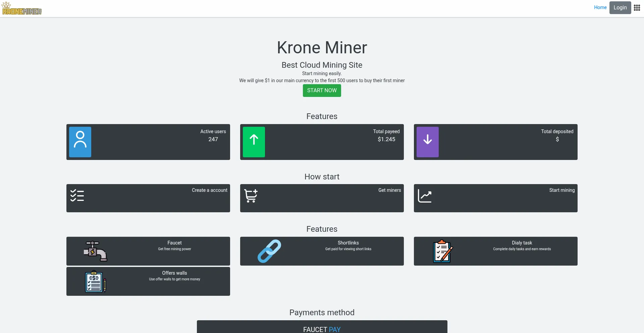Select the Dialy task feature title
This screenshot has height=333, width=644.
pos(522,243)
